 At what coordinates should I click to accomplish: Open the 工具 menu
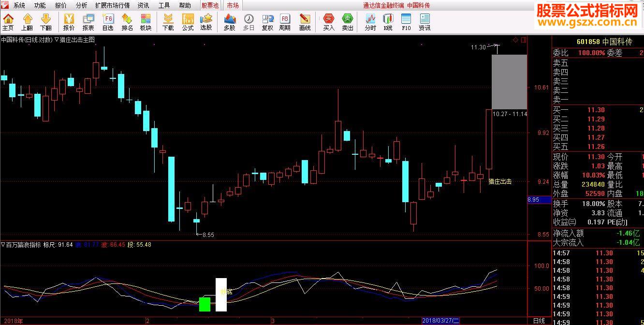[x=164, y=5]
